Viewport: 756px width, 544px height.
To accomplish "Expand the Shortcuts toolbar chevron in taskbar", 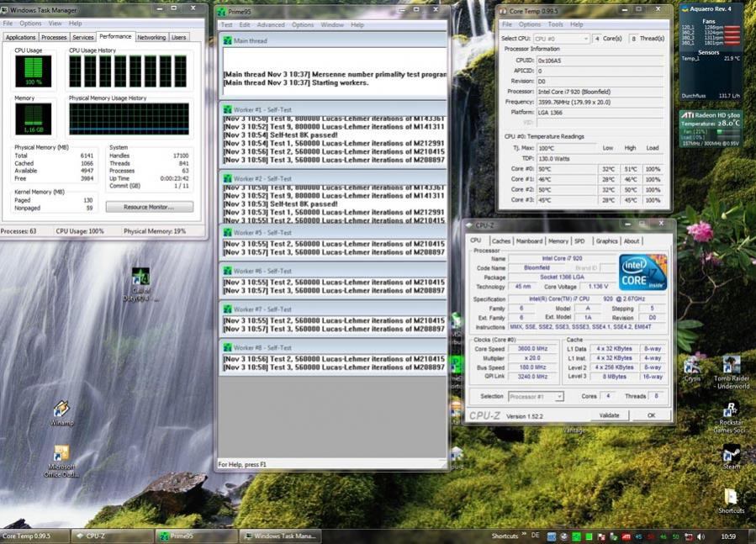I will point(525,534).
